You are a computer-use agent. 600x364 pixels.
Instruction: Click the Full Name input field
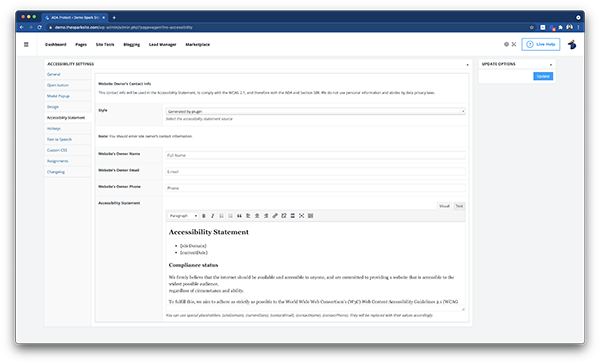tap(315, 155)
